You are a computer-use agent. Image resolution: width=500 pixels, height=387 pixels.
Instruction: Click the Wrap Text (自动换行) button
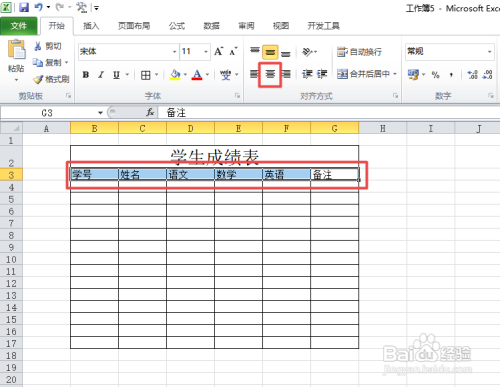pyautogui.click(x=359, y=52)
